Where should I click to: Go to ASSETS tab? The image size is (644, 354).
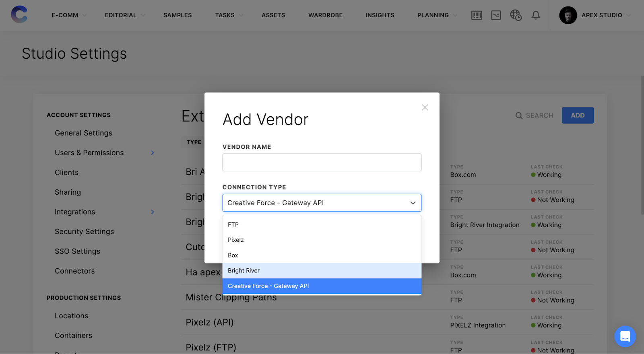point(273,15)
